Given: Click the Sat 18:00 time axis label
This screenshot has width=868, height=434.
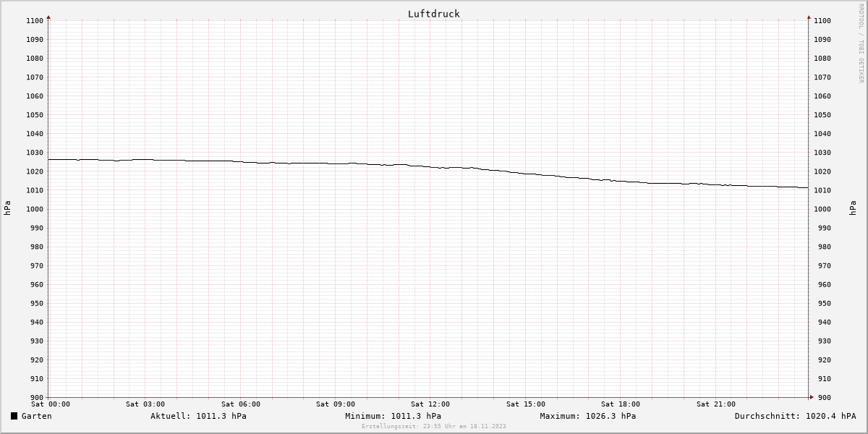Looking at the screenshot, I should point(621,404).
